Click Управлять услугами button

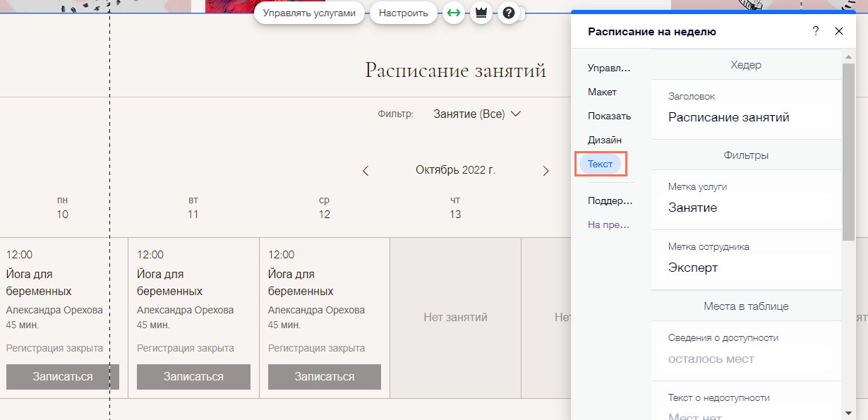coord(309,13)
